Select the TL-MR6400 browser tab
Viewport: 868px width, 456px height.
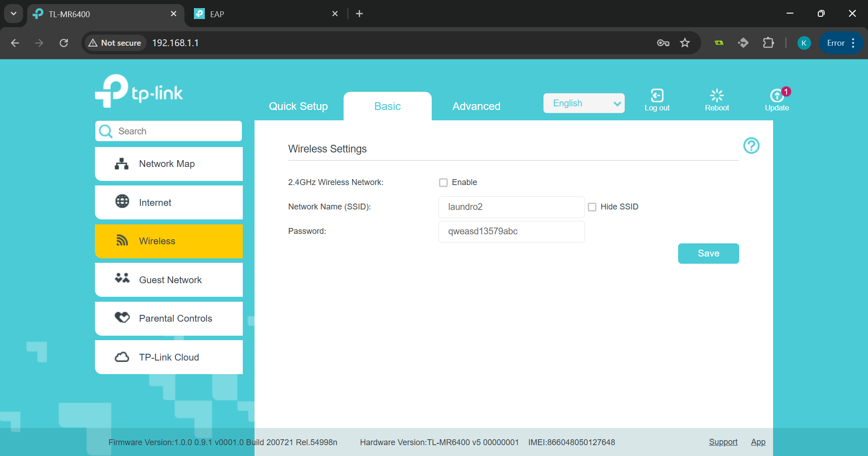[106, 14]
